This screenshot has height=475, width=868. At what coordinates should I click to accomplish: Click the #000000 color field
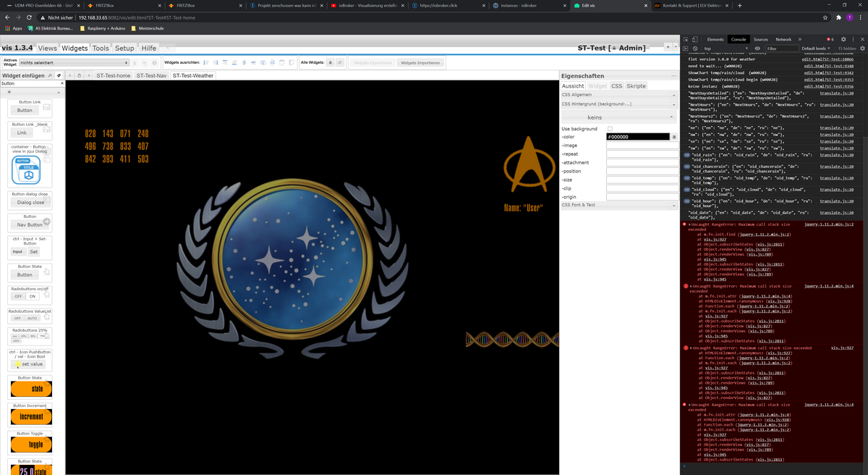pos(637,136)
